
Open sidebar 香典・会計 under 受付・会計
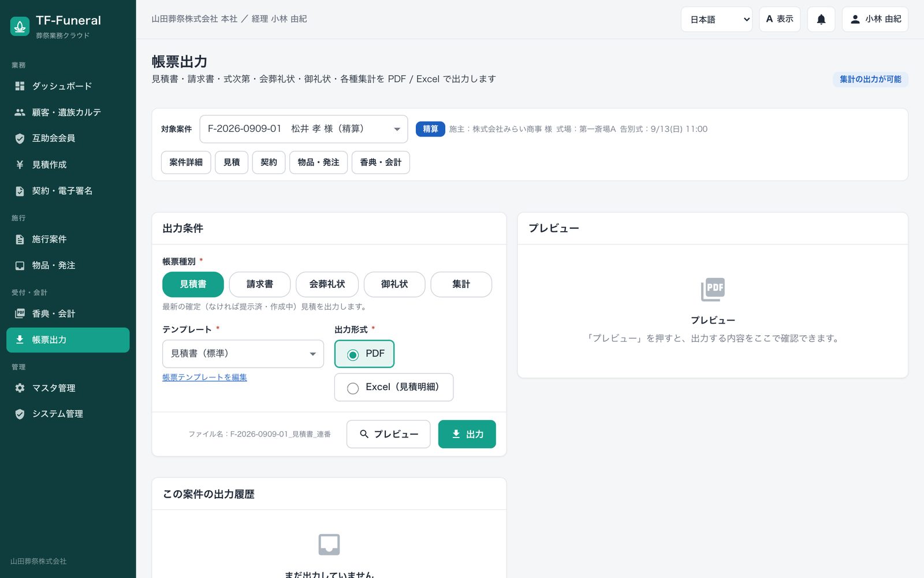pyautogui.click(x=68, y=314)
